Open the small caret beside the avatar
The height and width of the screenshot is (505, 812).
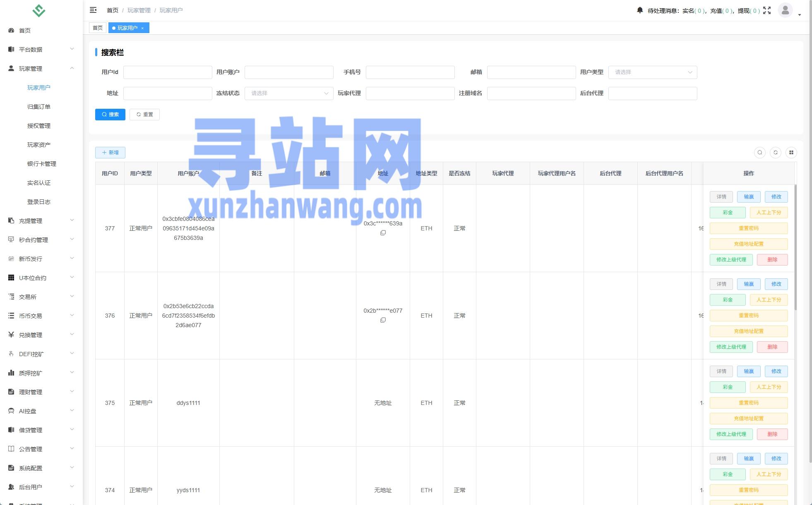[x=800, y=15]
